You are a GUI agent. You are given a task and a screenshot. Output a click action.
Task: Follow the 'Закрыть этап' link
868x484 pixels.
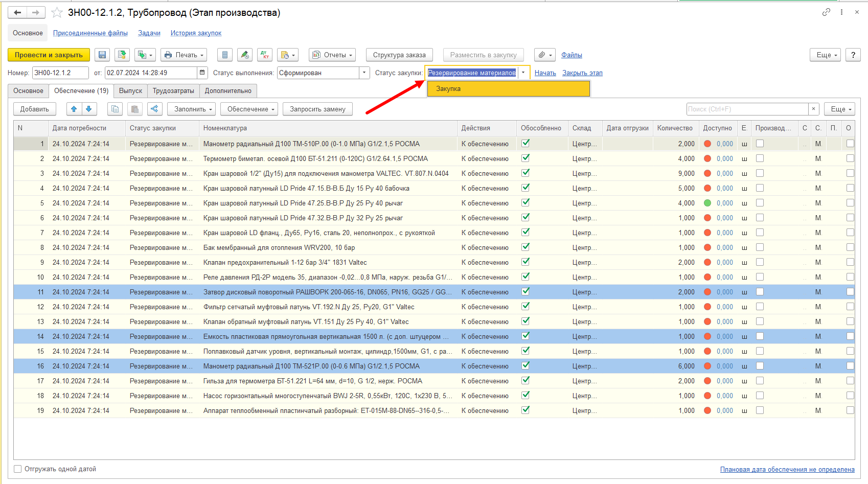pyautogui.click(x=582, y=73)
